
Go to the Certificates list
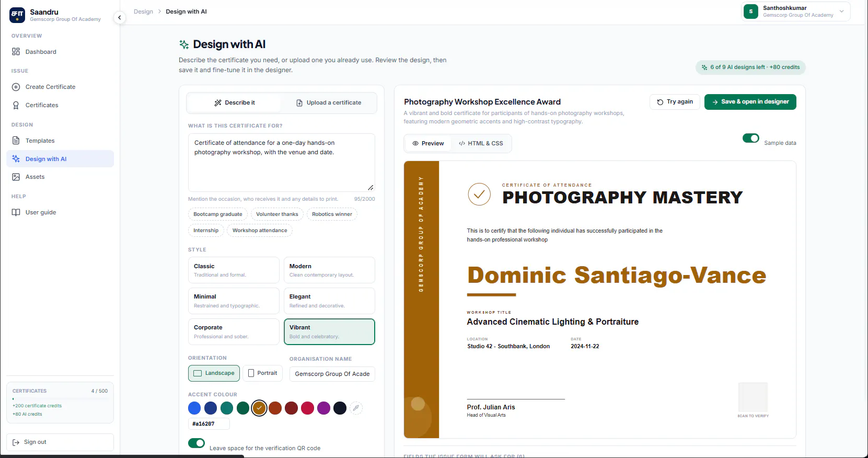60,105
